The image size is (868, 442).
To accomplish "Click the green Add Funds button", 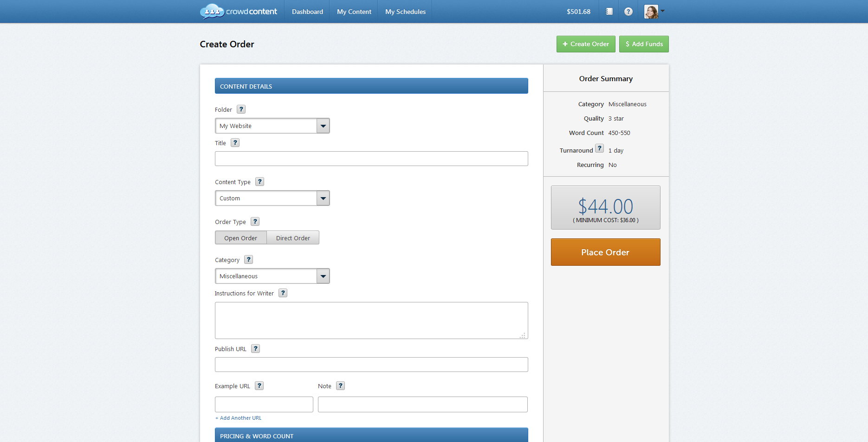I will [644, 44].
